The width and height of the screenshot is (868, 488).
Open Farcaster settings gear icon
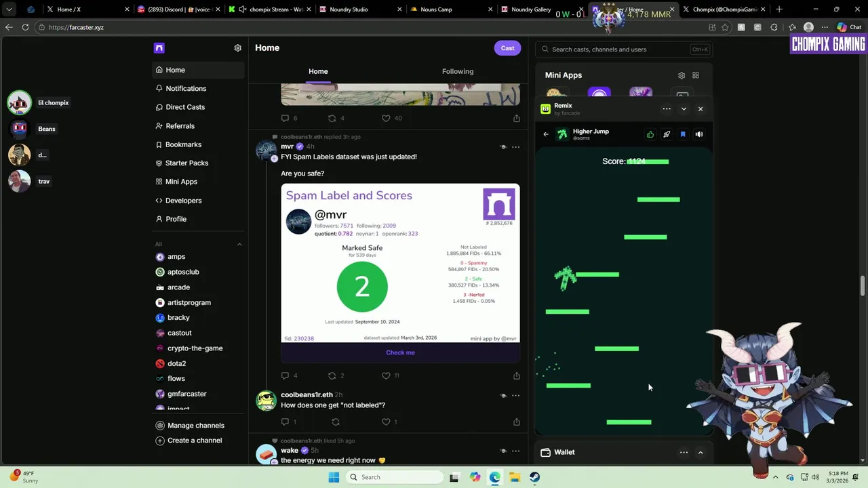click(x=237, y=48)
